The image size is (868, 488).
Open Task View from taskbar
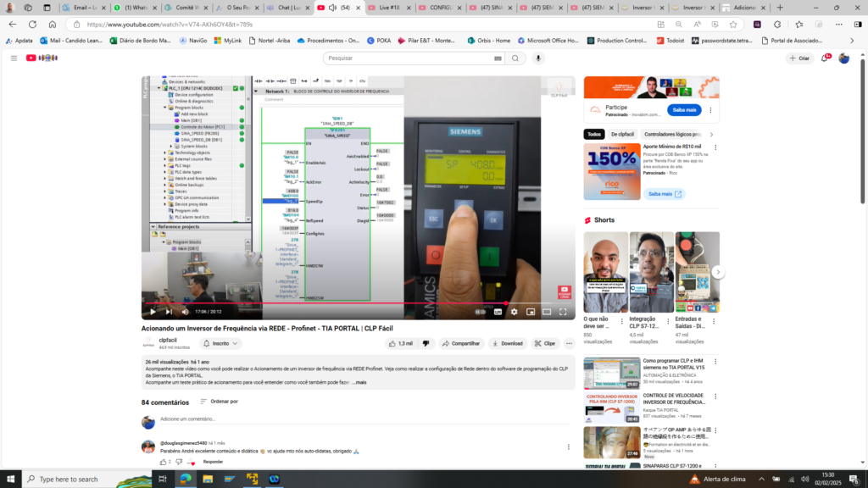pos(162,480)
